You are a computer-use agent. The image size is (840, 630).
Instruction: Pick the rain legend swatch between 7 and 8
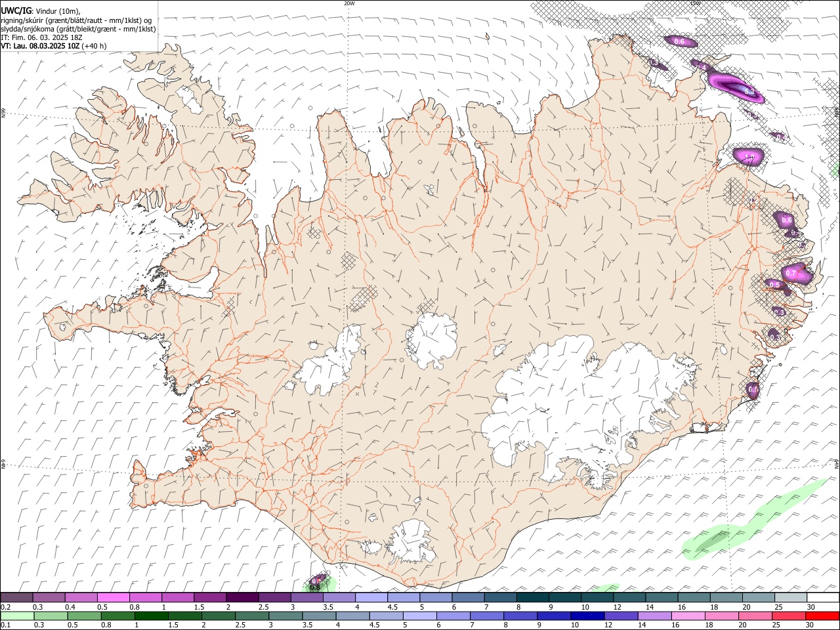[x=486, y=616]
